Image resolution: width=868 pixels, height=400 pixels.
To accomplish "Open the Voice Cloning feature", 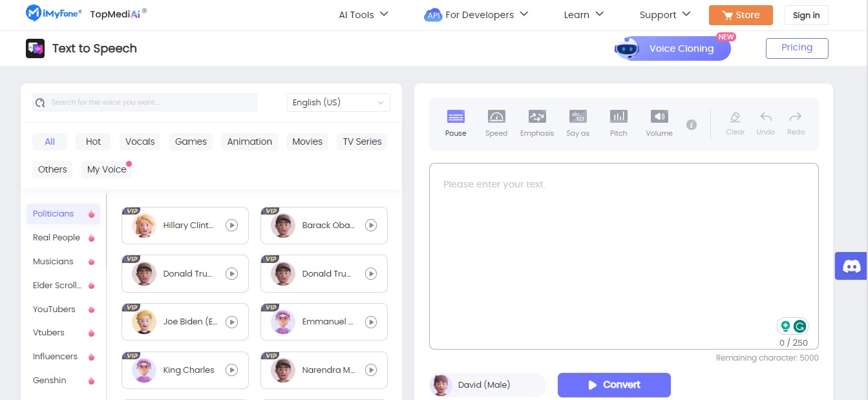I will point(673,48).
